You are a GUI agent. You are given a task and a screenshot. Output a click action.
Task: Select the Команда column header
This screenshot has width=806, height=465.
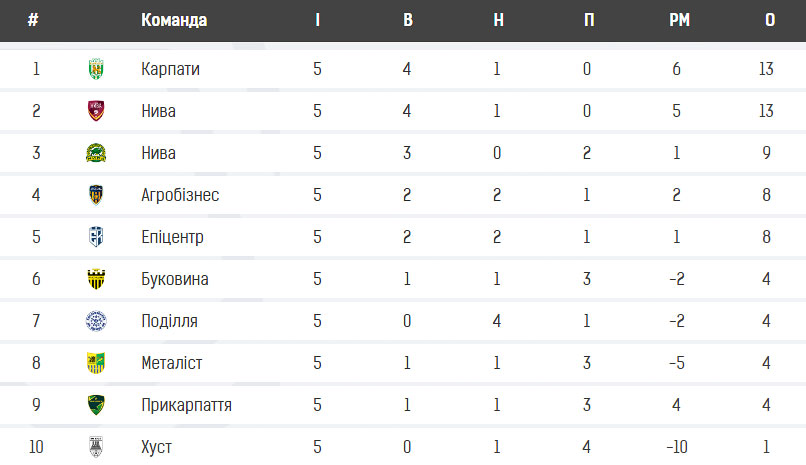point(174,20)
